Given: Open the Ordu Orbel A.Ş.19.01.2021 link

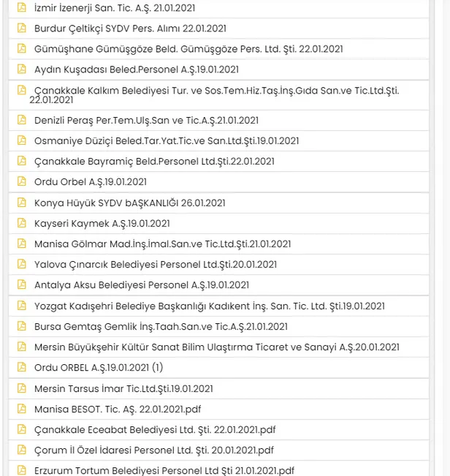Looking at the screenshot, I should pos(91,181).
